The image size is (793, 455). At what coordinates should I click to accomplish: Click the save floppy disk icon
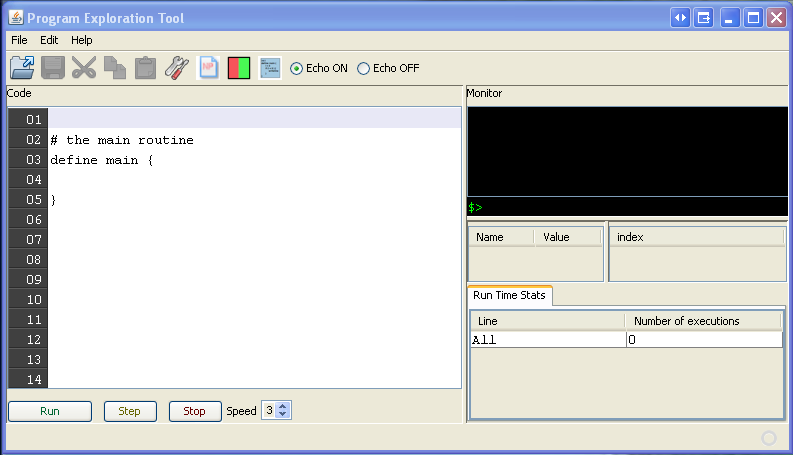(53, 68)
